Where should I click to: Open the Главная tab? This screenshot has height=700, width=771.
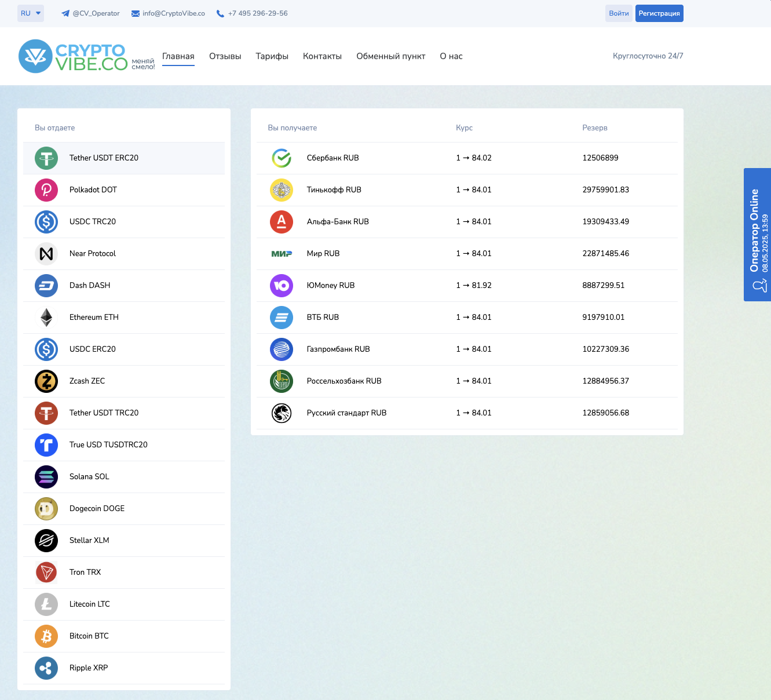pyautogui.click(x=178, y=56)
